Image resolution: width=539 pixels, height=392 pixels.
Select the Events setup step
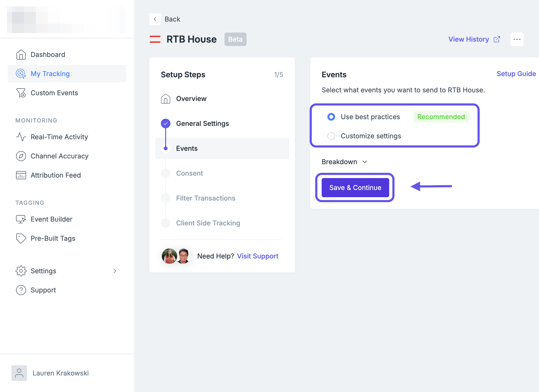pyautogui.click(x=222, y=148)
